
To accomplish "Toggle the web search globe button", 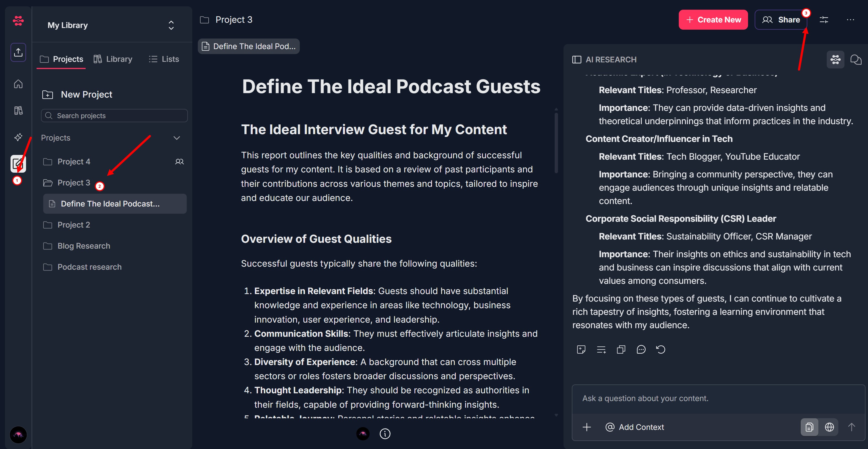I will [829, 427].
